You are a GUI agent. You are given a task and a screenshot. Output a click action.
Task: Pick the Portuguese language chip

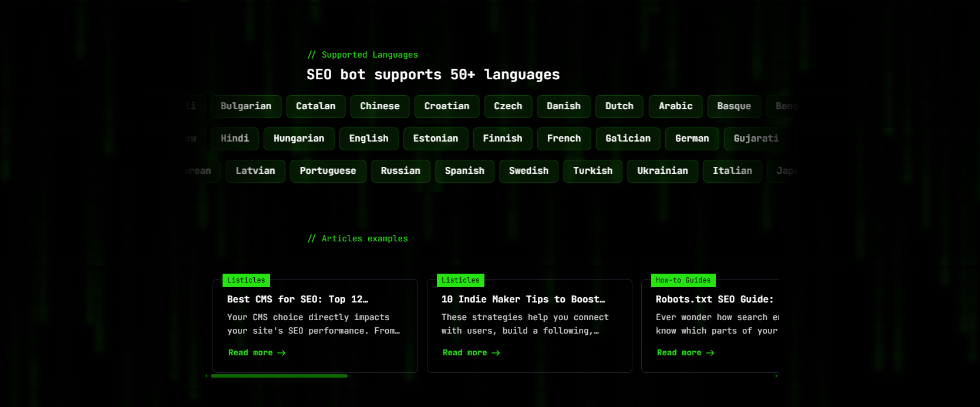(x=328, y=171)
